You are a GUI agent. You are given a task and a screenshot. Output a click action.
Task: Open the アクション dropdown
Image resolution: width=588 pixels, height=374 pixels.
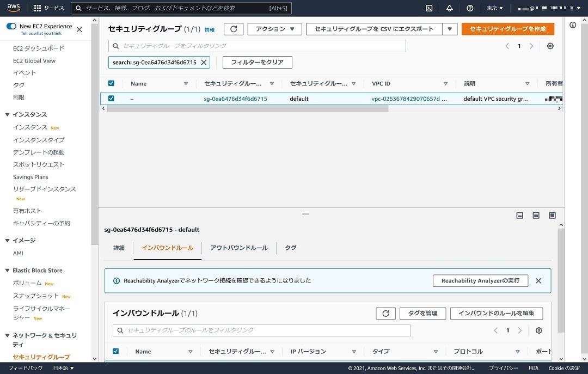pyautogui.click(x=275, y=29)
